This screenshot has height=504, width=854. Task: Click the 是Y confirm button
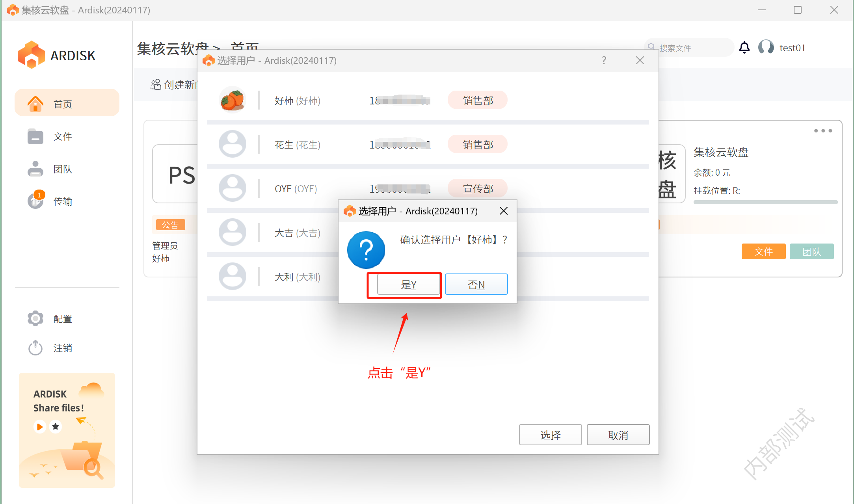point(408,285)
